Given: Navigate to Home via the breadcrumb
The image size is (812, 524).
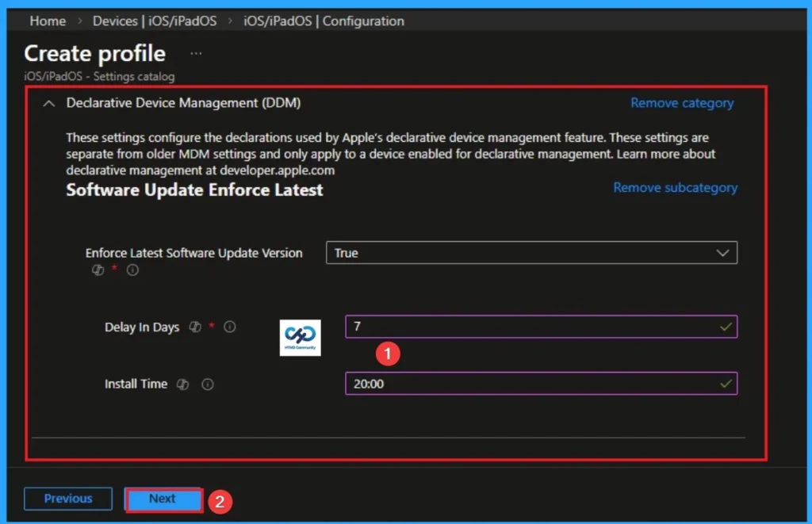Looking at the screenshot, I should coord(47,21).
